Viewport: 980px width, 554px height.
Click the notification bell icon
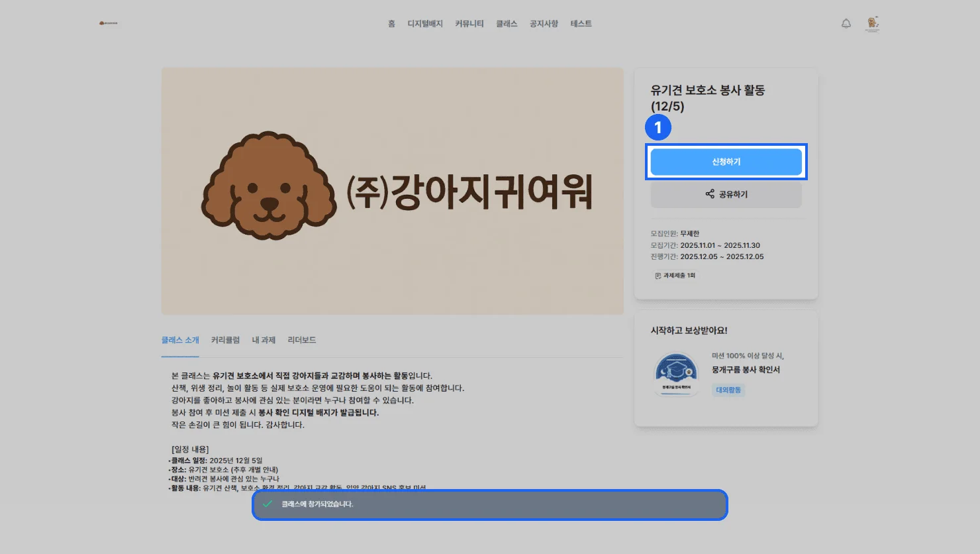846,24
